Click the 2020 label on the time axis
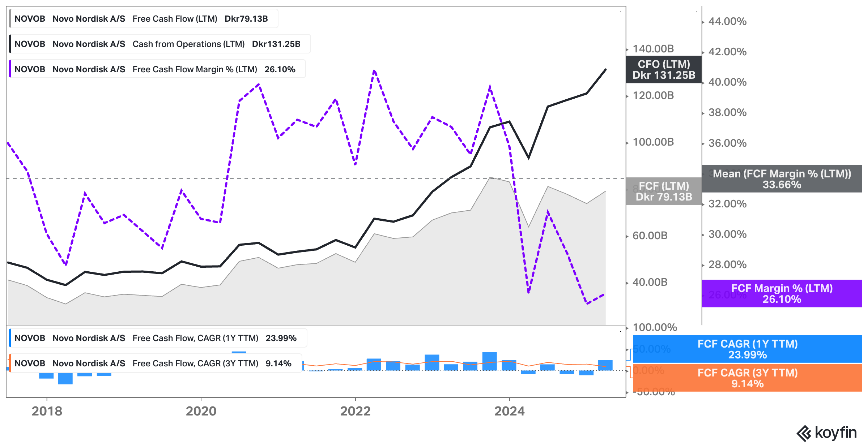 tap(201, 411)
